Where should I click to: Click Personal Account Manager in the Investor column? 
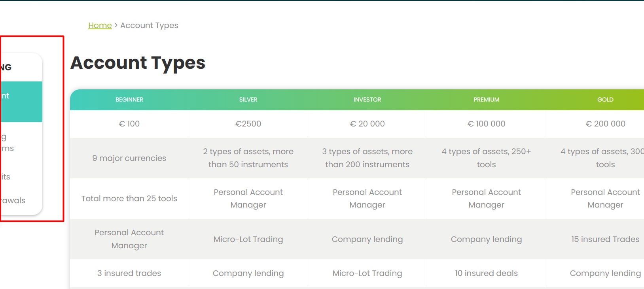point(367,198)
